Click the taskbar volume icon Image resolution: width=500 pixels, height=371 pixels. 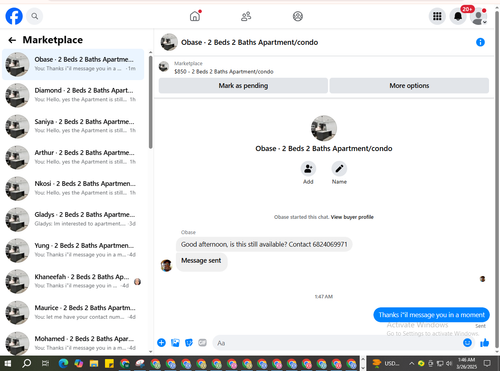tap(449, 363)
